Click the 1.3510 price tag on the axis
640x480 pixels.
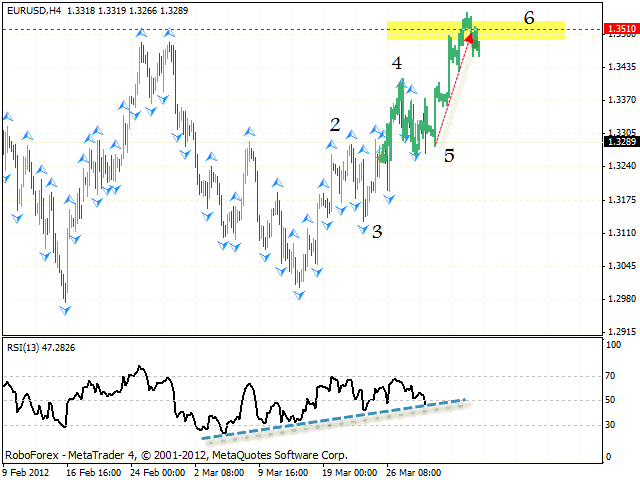pyautogui.click(x=618, y=31)
